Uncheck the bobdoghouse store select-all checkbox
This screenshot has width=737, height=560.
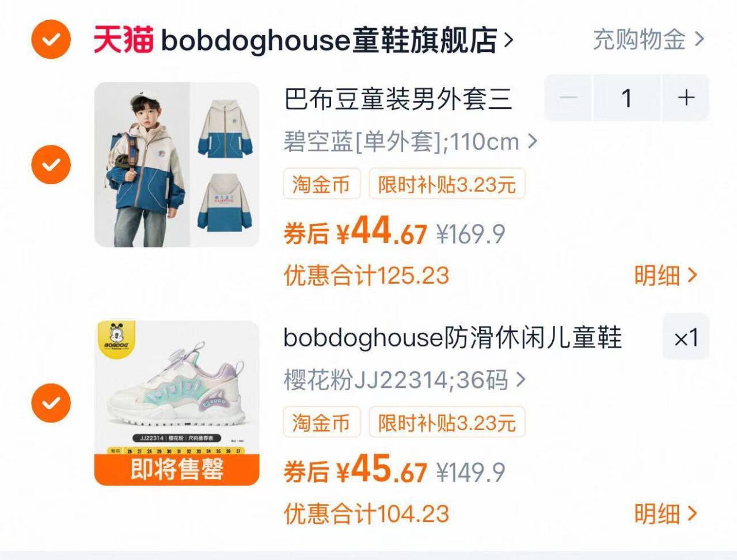(51, 39)
